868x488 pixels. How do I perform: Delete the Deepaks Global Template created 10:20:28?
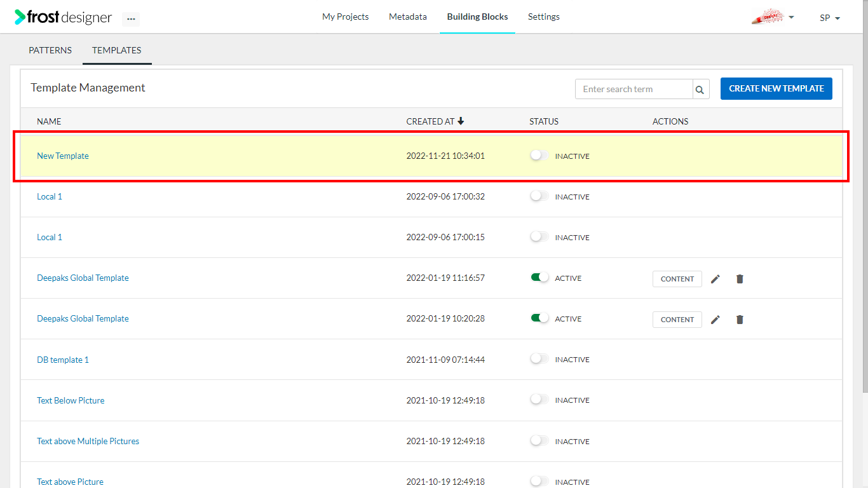point(740,320)
